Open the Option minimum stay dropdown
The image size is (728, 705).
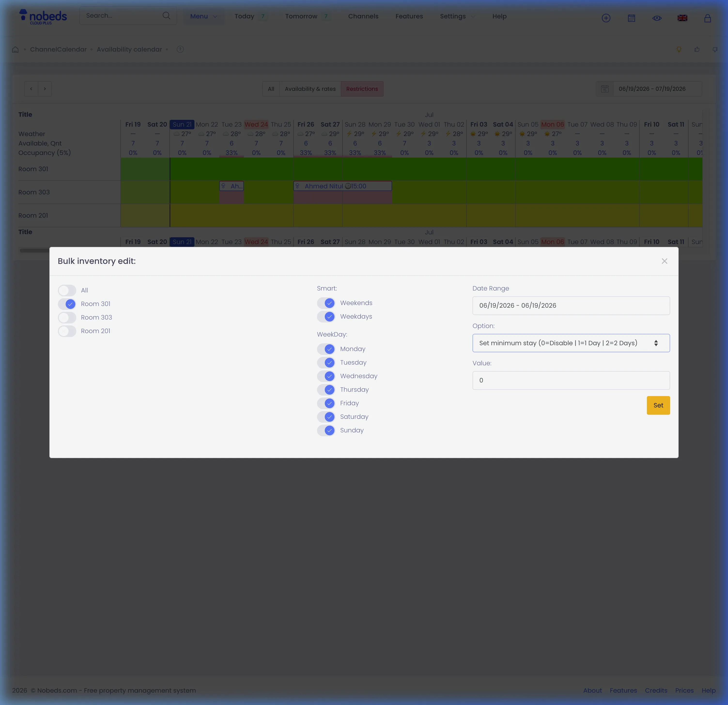coord(571,343)
